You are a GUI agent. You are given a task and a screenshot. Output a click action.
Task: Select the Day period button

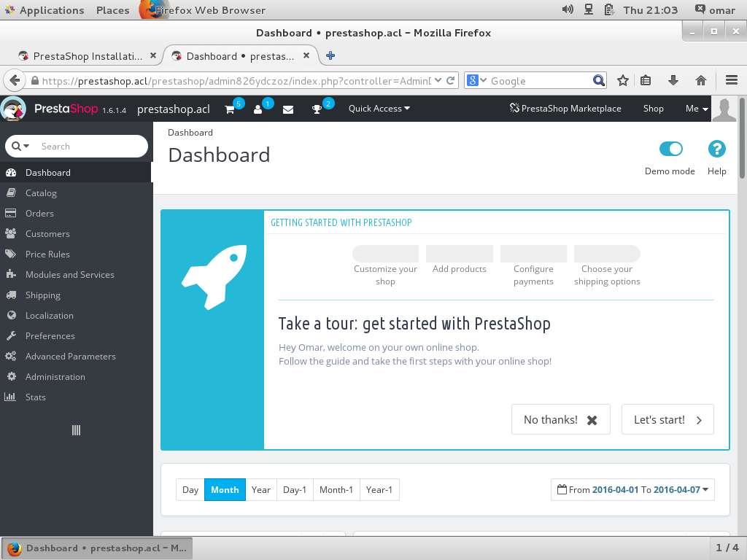pos(190,489)
